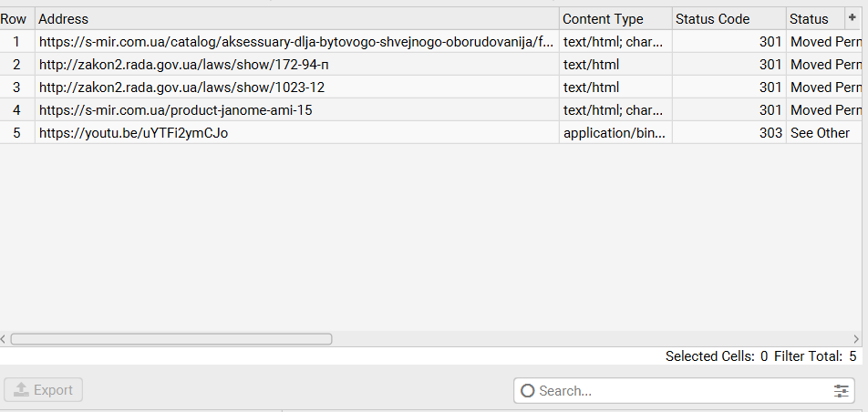Click the horizontal scrollbar thumb
Viewport: 868px width, 412px height.
[171, 339]
